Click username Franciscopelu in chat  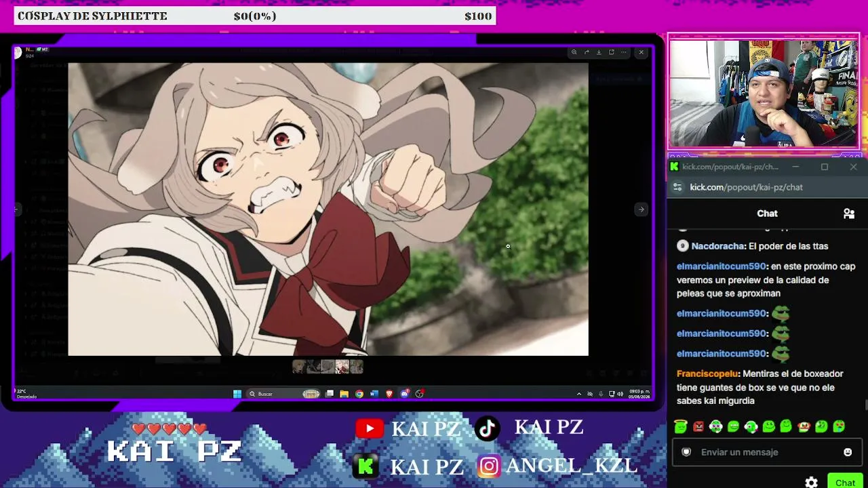tap(708, 373)
